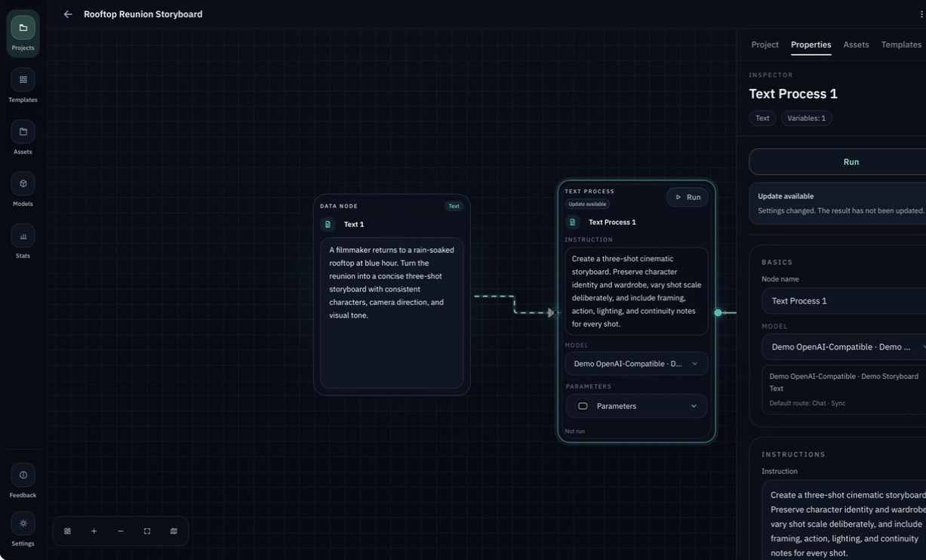926x560 pixels.
Task: Open the more options menu at top right
Action: (921, 14)
